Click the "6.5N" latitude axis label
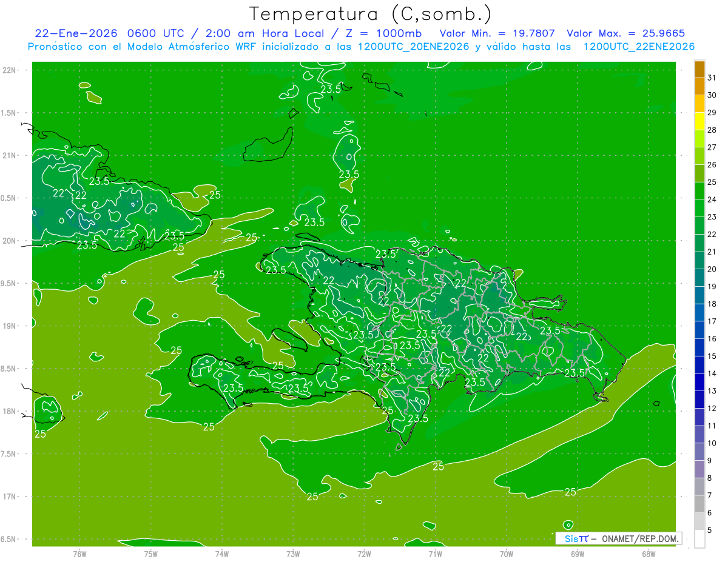This screenshot has height=562, width=728. click(9, 540)
